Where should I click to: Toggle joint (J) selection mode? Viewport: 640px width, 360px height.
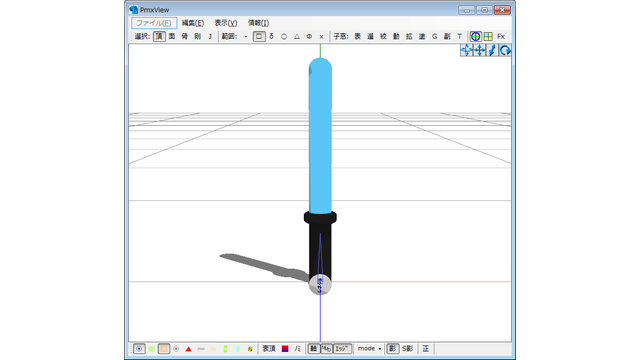[x=210, y=36]
